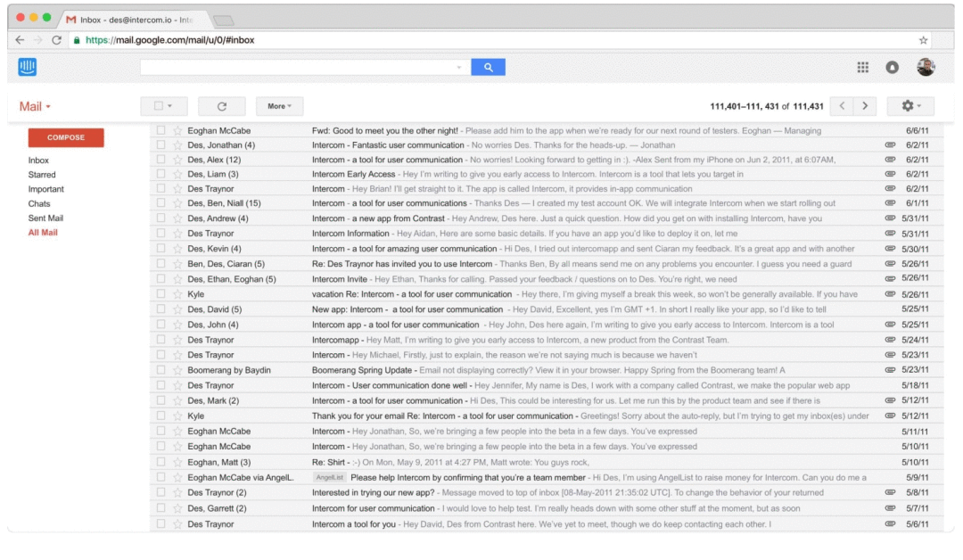Screen dimensions: 963x560
Task: Open the Starred folder
Action: (x=42, y=175)
